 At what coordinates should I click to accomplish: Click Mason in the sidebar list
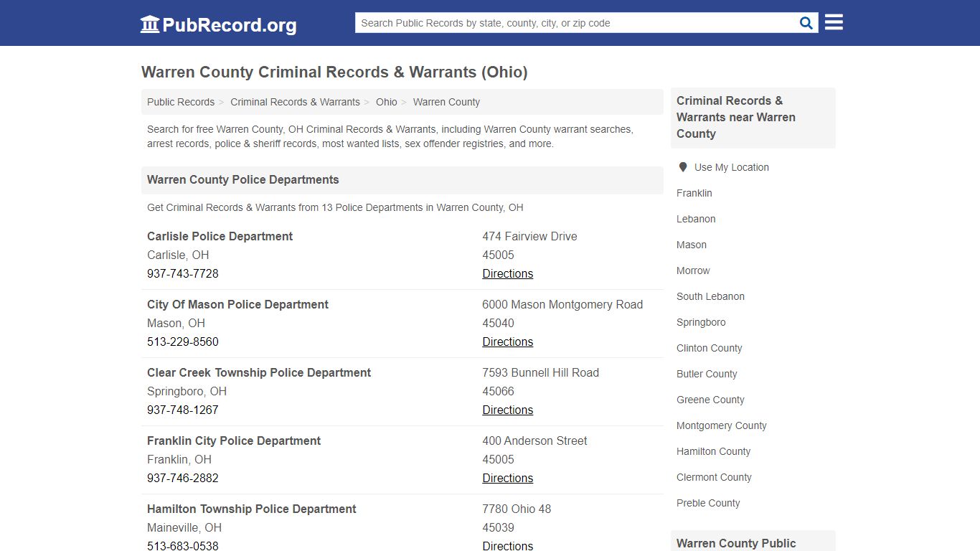691,245
